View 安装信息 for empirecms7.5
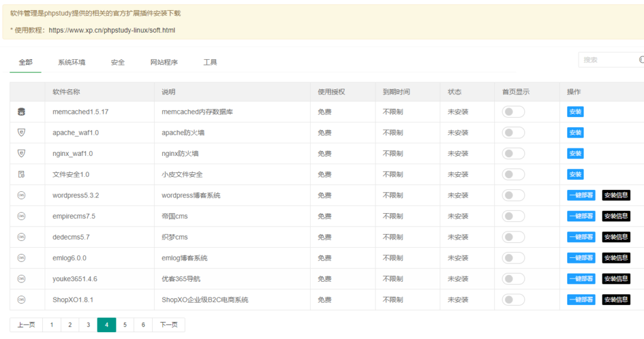644x339 pixels. 616,216
